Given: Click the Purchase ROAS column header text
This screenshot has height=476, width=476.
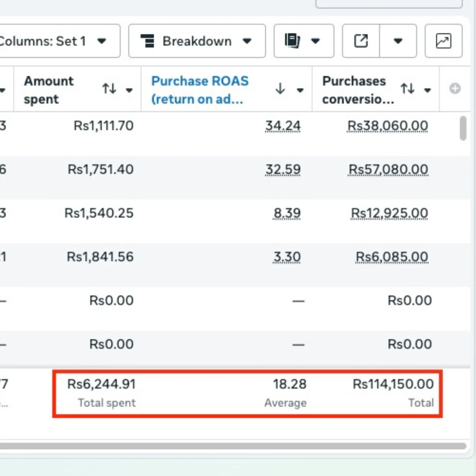Looking at the screenshot, I should pos(200,89).
